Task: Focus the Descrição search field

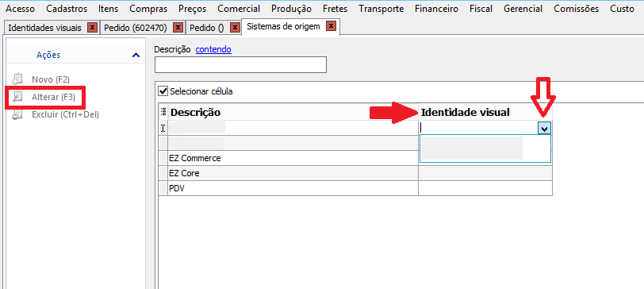Action: [240, 65]
